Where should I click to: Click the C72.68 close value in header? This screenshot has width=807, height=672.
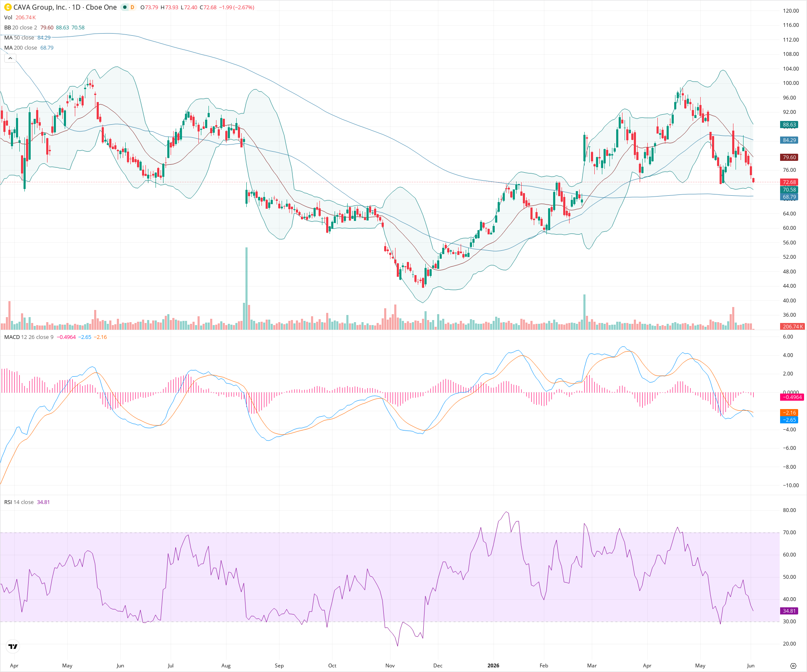point(208,7)
